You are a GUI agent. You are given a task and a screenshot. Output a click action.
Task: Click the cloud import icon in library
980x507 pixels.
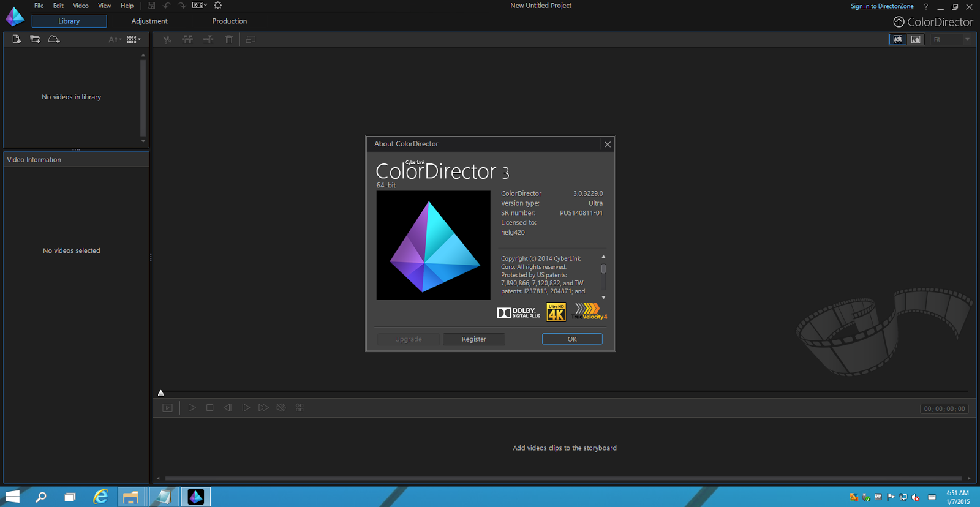coord(54,39)
